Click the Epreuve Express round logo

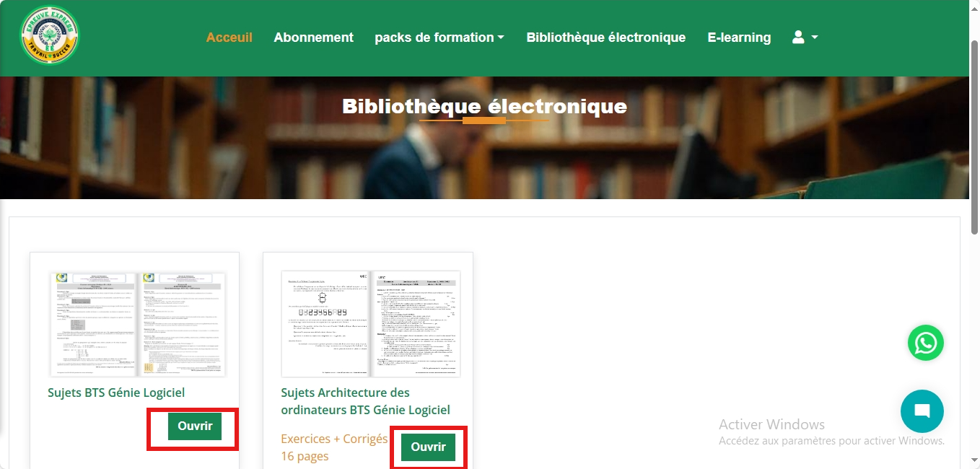tap(50, 36)
